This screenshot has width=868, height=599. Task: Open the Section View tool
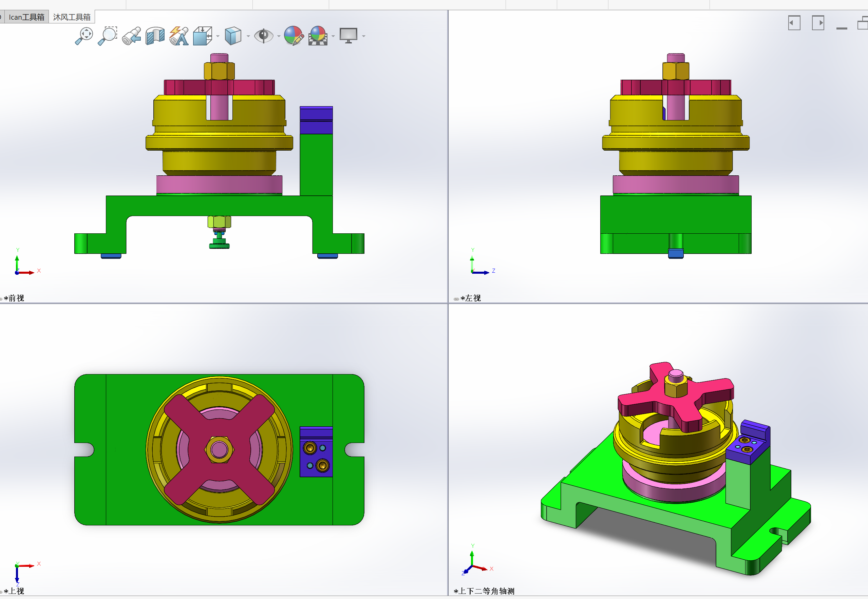tap(155, 36)
